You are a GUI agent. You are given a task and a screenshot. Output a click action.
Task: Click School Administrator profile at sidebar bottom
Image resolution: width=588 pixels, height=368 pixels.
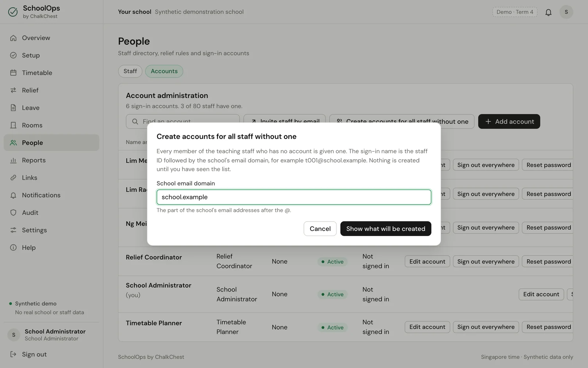coord(51,335)
